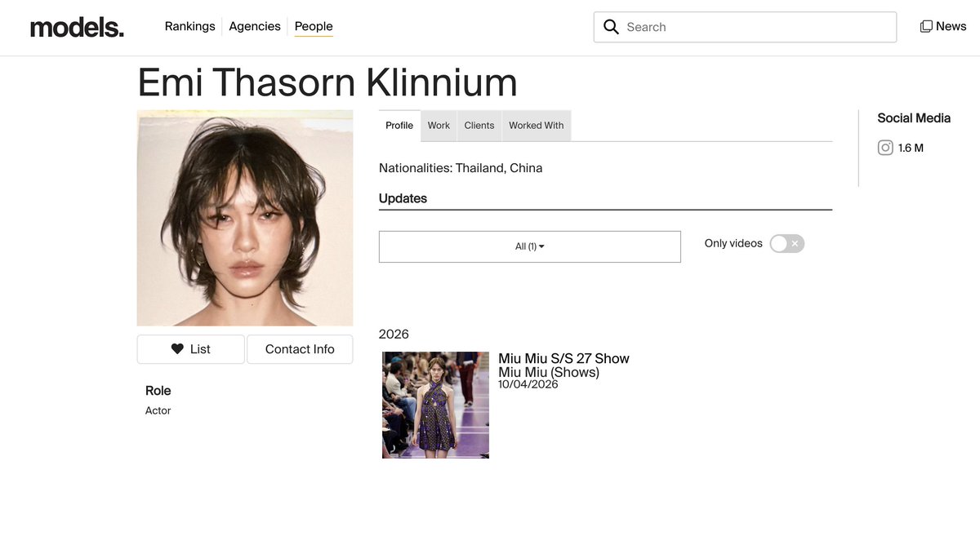The image size is (980, 541).
Task: Click the Updates section heading
Action: coord(403,198)
